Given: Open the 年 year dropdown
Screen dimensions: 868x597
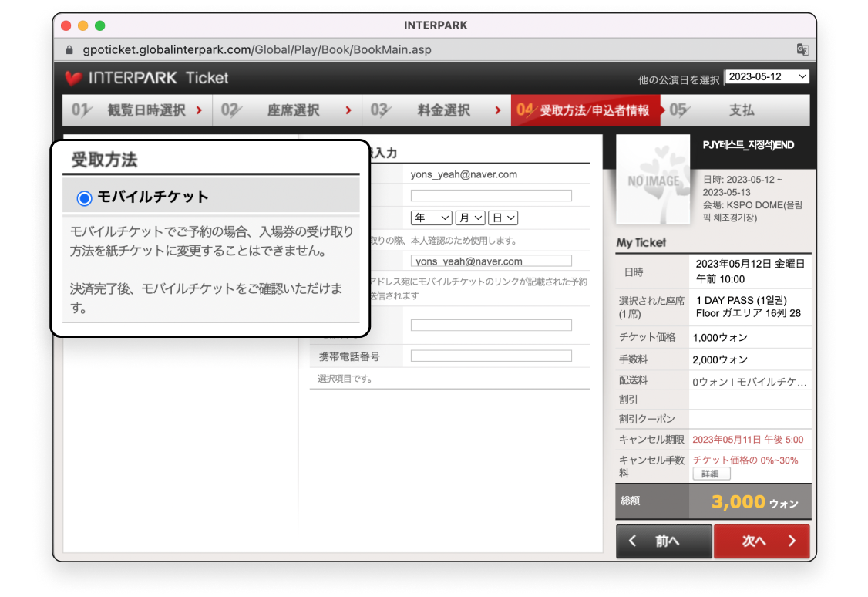Looking at the screenshot, I should [430, 218].
